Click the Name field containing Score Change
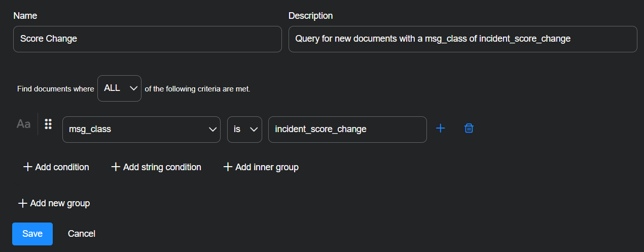644x252 pixels. (x=147, y=39)
